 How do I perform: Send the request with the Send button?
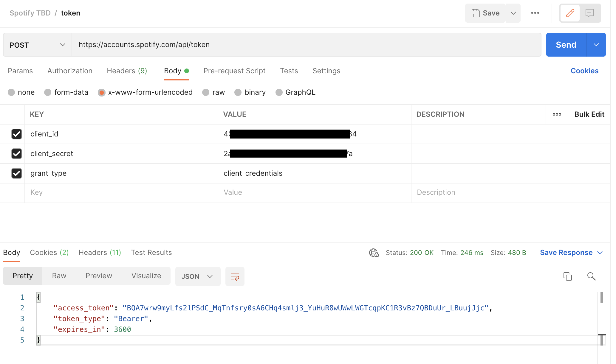[x=566, y=45]
